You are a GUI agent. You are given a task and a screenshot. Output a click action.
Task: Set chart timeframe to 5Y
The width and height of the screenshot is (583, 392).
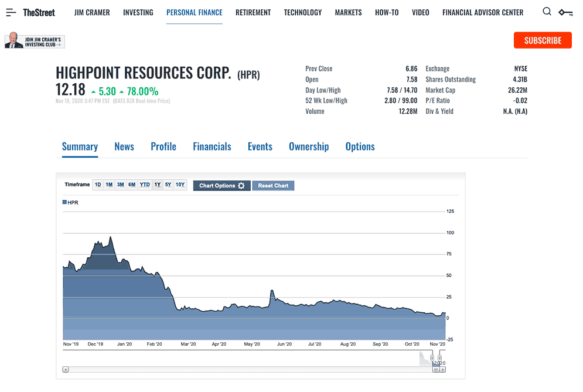(168, 185)
